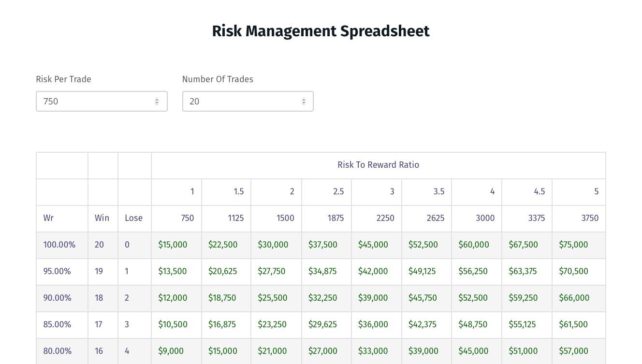Select the $42,375 profit cell
642x364 pixels.
[423, 324]
